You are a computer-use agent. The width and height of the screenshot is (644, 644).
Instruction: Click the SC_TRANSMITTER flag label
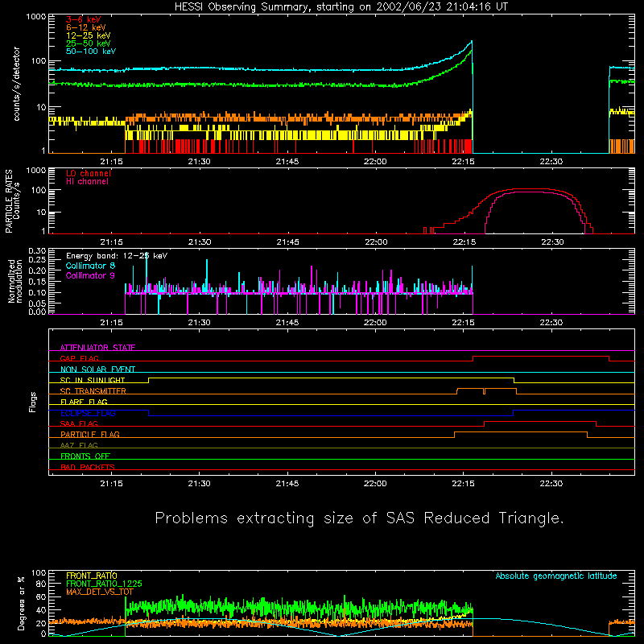93,391
